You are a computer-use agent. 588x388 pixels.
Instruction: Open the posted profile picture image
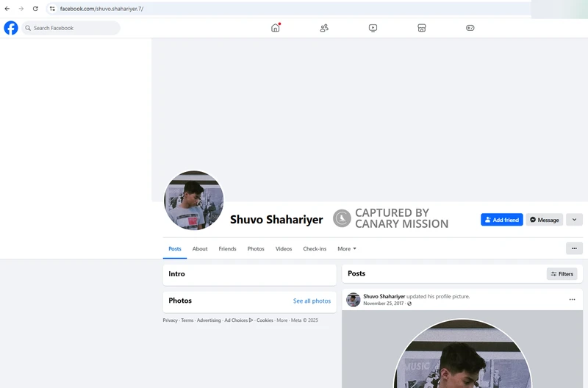pos(462,349)
